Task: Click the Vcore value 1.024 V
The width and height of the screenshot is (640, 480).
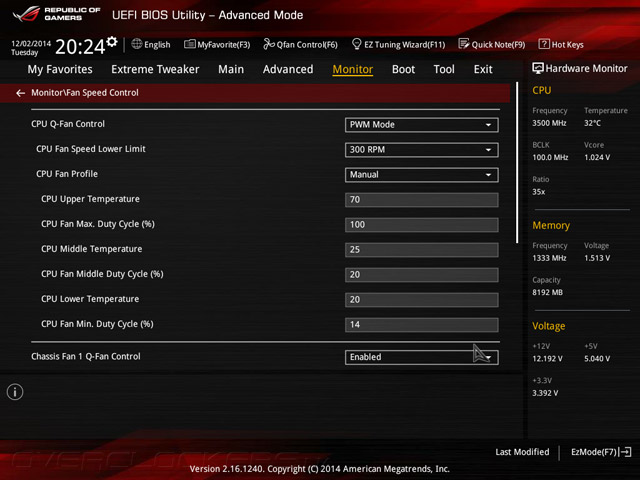Action: click(597, 158)
